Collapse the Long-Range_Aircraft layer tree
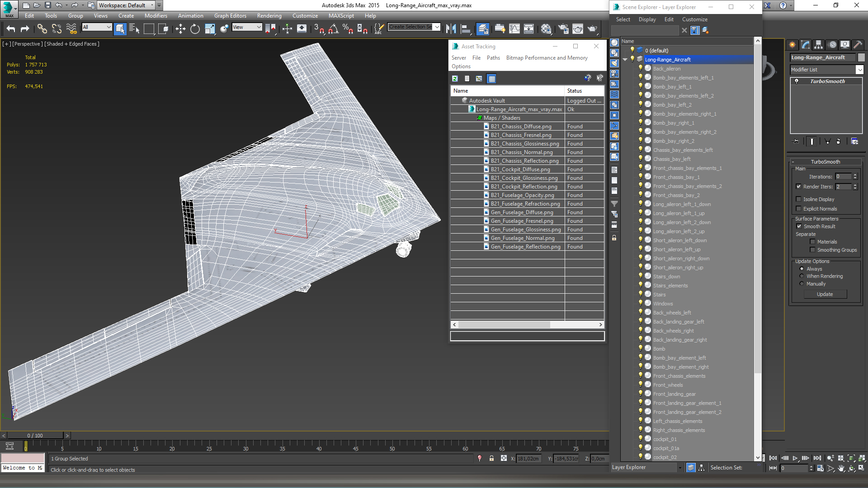This screenshot has width=868, height=488. click(625, 60)
